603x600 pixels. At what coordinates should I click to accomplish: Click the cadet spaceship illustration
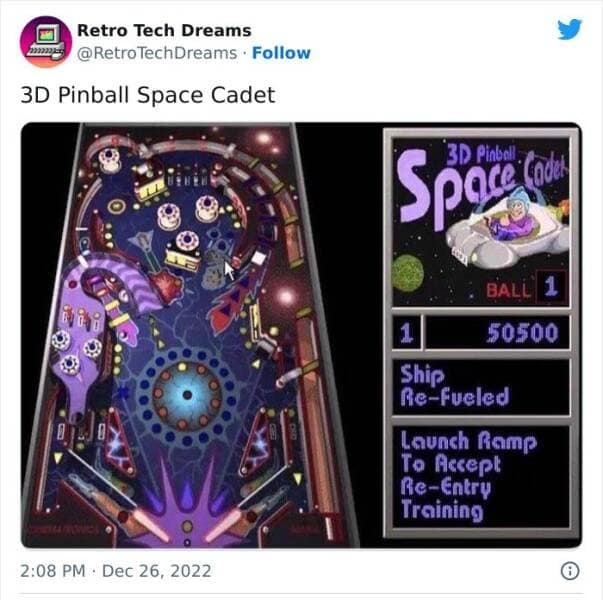(x=507, y=228)
